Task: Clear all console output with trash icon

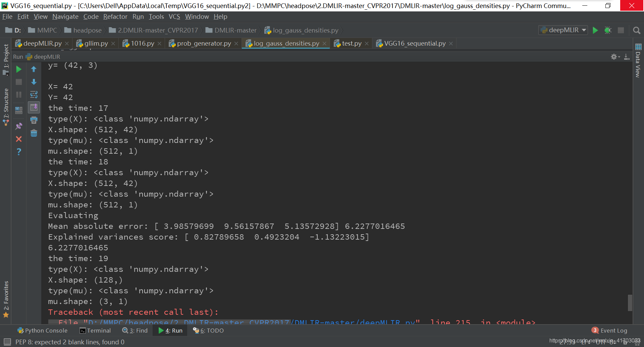Action: (34, 133)
